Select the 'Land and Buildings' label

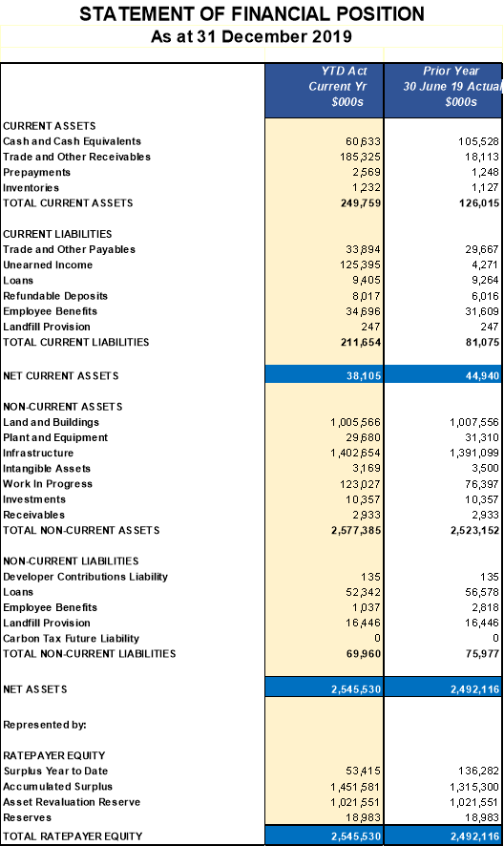[51, 422]
